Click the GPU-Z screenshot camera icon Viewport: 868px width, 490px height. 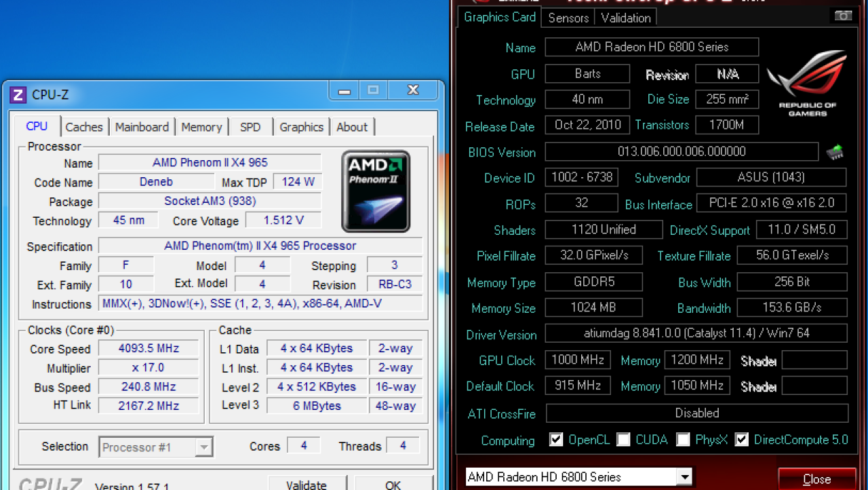[x=842, y=16]
